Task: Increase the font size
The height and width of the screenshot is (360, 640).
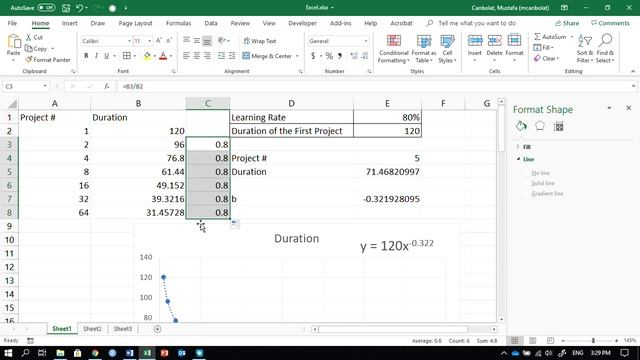Action: 159,41
